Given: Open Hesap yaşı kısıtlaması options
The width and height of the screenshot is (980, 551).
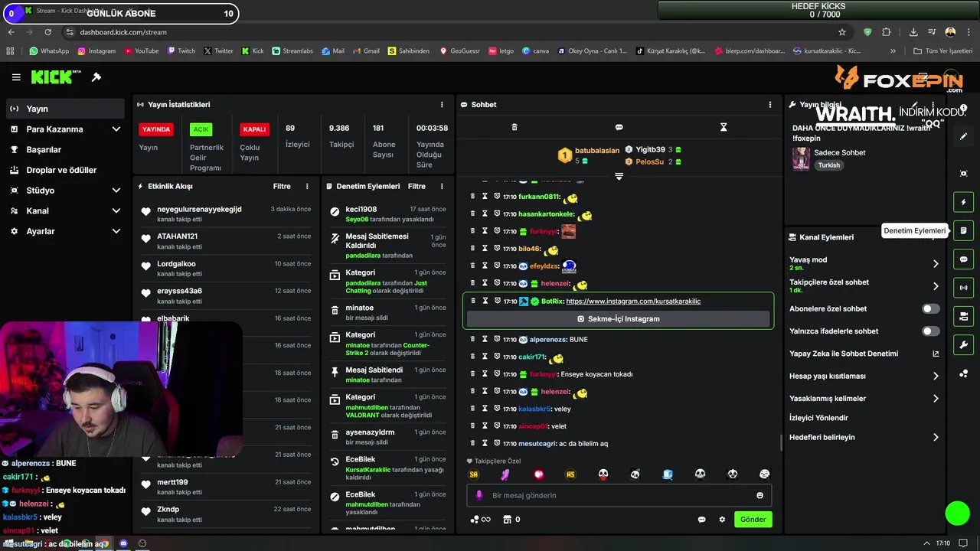Looking at the screenshot, I should 936,377.
